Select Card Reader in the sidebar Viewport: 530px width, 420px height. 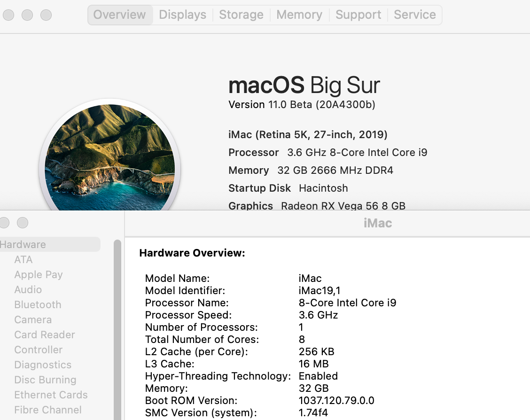(x=45, y=334)
